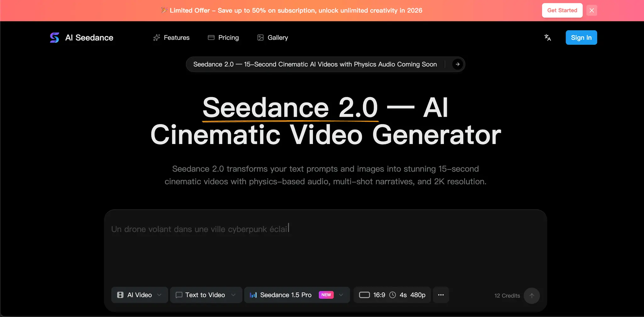The image size is (644, 317).
Task: Click the Seedance 2.0 description paragraph
Action: pos(325,175)
